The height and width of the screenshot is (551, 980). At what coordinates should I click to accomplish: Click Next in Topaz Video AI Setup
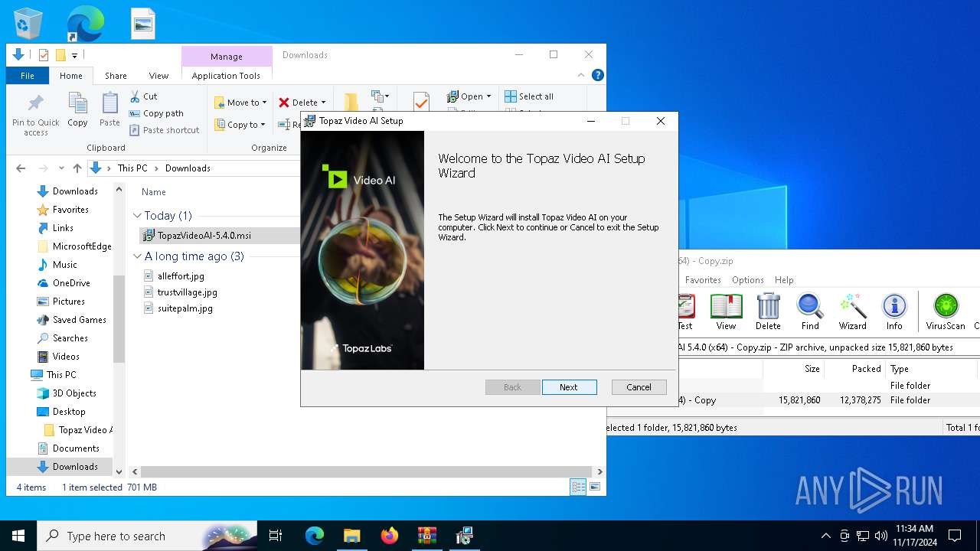click(x=569, y=387)
